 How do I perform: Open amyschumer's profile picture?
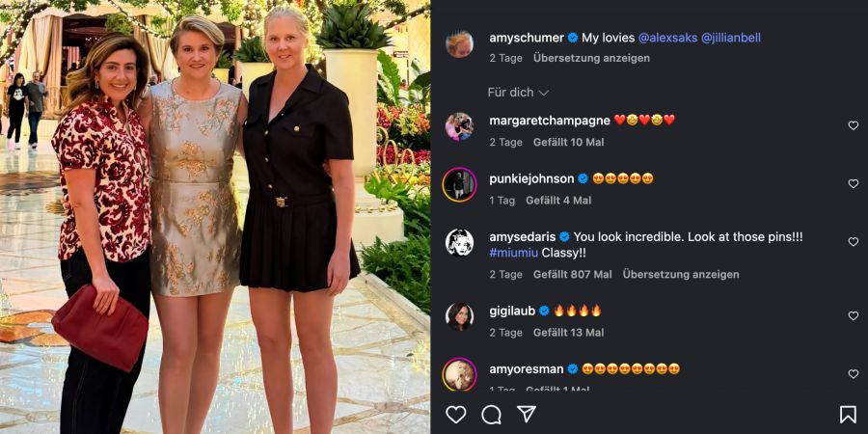pyautogui.click(x=459, y=44)
